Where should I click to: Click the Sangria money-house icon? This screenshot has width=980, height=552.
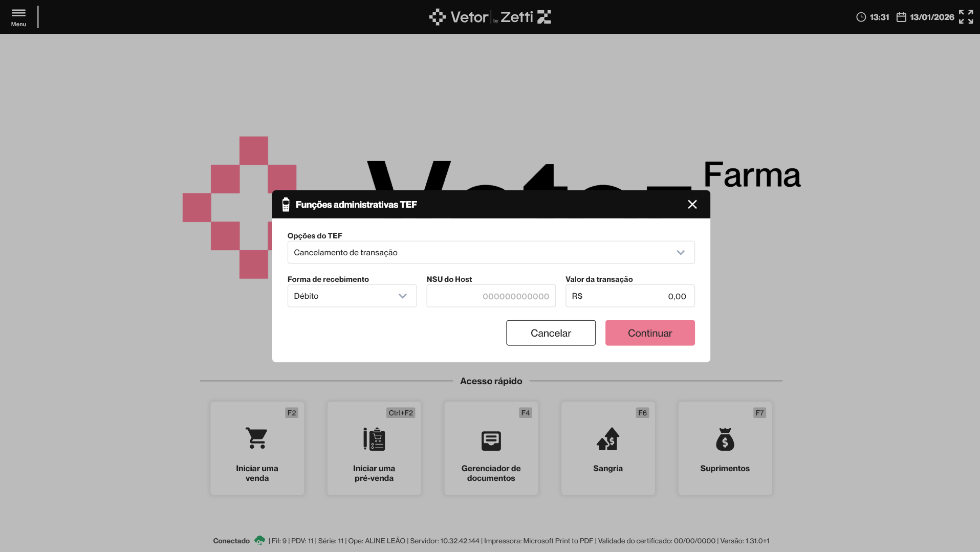pyautogui.click(x=608, y=439)
